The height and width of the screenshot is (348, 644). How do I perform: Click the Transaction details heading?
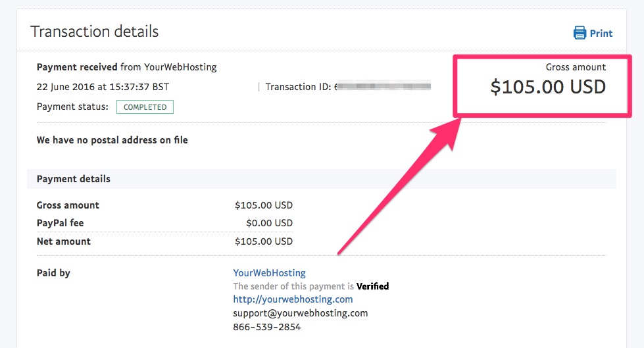(95, 32)
